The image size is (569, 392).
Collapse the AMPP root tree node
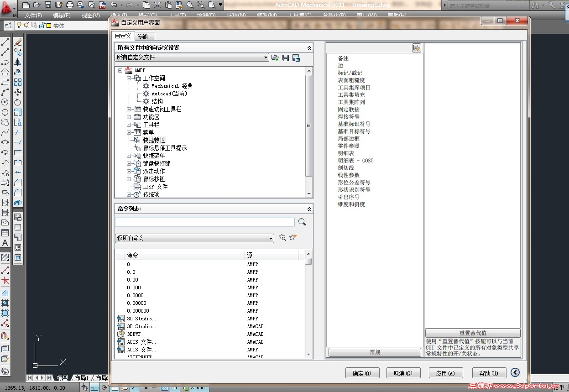[x=120, y=70]
